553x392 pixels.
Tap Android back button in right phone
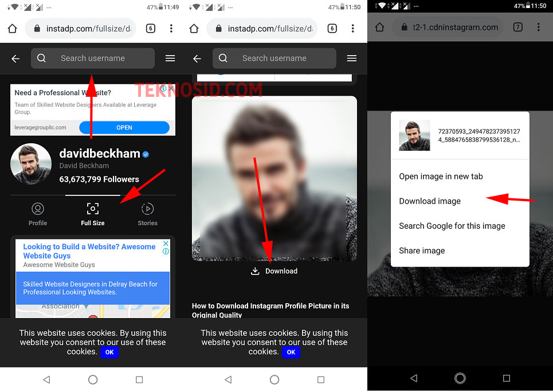[x=414, y=378]
